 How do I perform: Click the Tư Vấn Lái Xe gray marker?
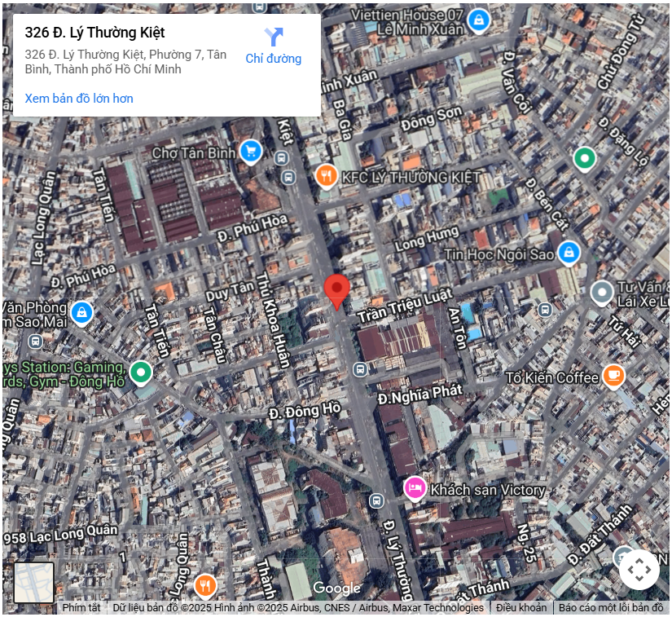pos(602,293)
